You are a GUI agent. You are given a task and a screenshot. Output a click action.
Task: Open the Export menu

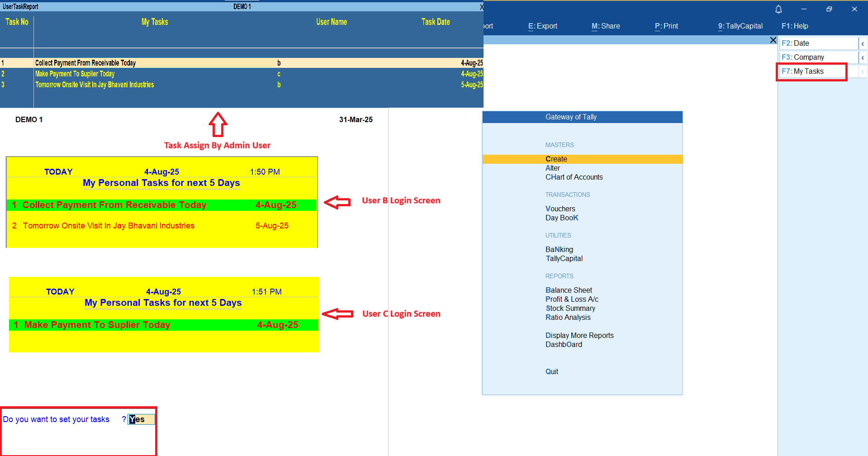(x=543, y=26)
